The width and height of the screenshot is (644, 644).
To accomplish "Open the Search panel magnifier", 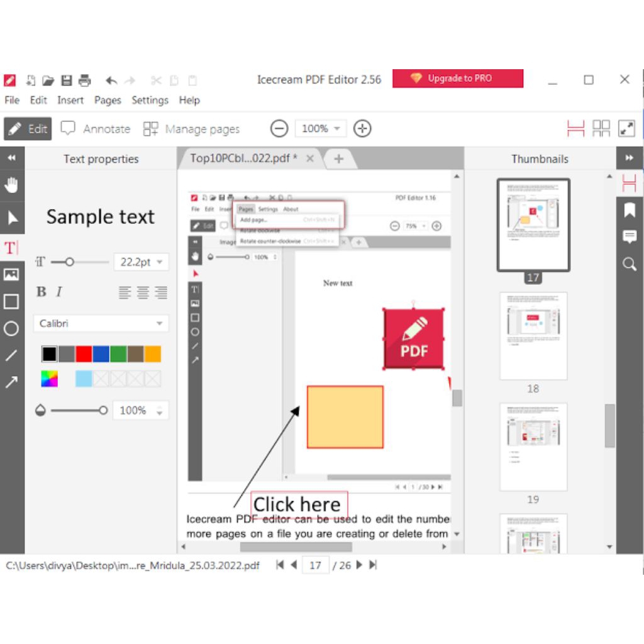I will coord(629,264).
